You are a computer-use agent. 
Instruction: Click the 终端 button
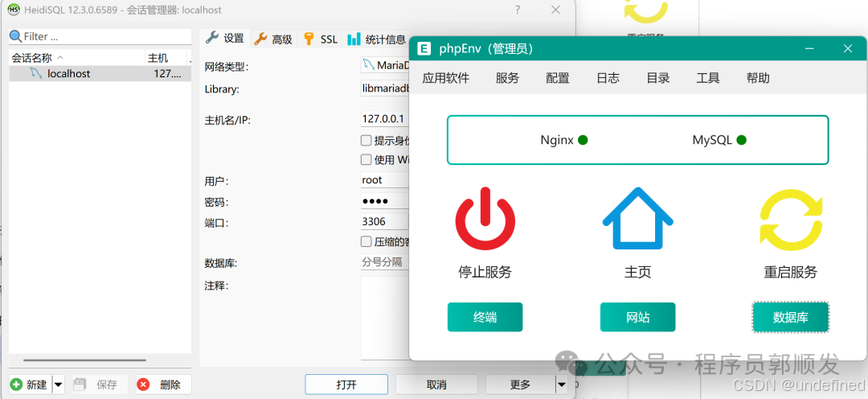click(x=485, y=317)
